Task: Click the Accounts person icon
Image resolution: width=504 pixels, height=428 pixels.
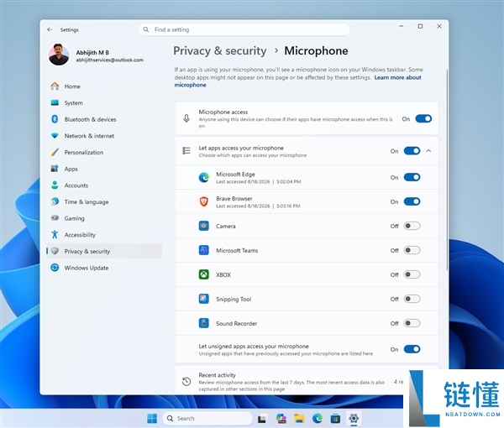Action: point(55,185)
